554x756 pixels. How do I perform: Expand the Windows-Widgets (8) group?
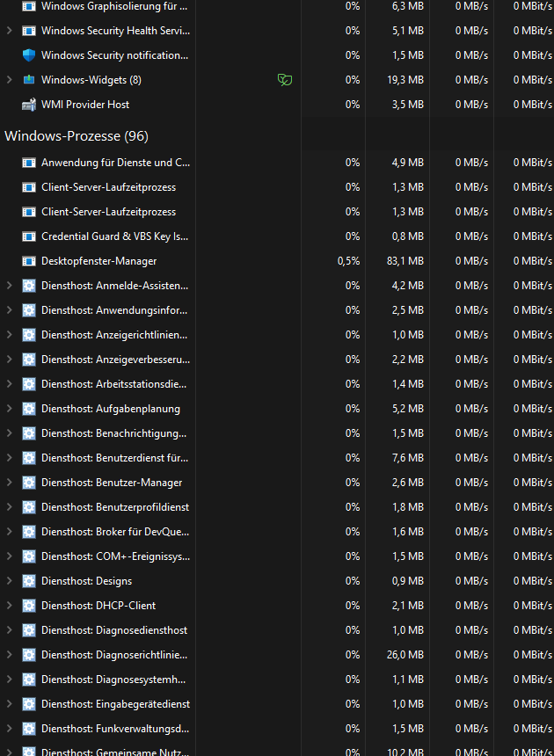click(9, 79)
